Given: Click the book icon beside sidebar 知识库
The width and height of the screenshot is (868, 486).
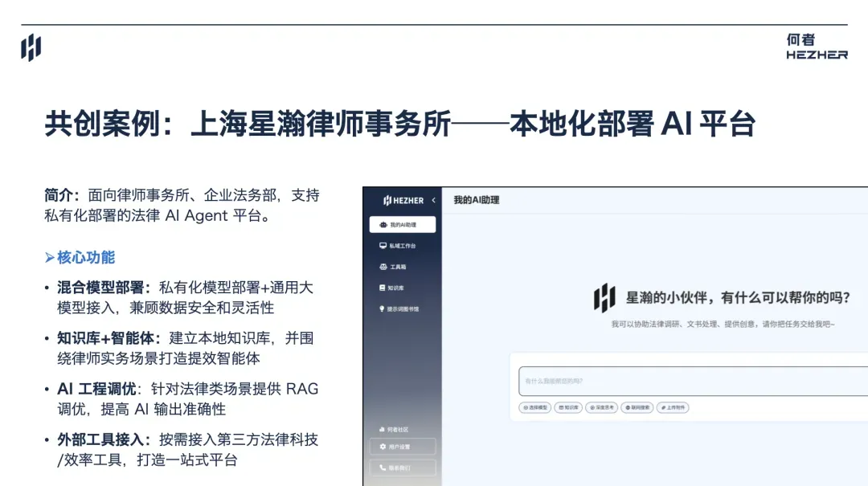Looking at the screenshot, I should (382, 288).
